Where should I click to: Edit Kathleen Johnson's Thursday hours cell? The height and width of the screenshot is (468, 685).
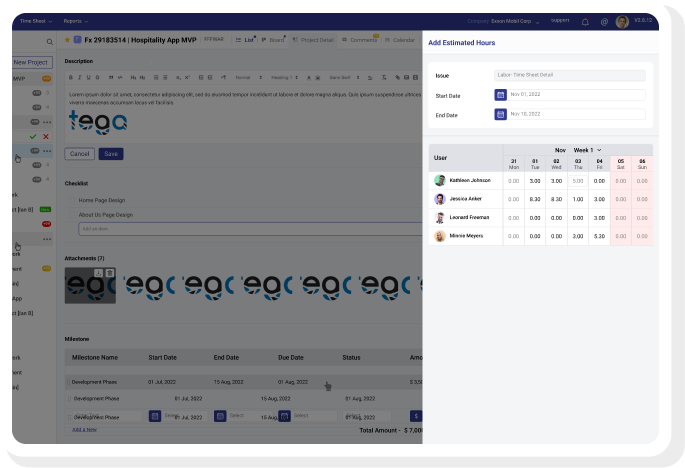[578, 181]
